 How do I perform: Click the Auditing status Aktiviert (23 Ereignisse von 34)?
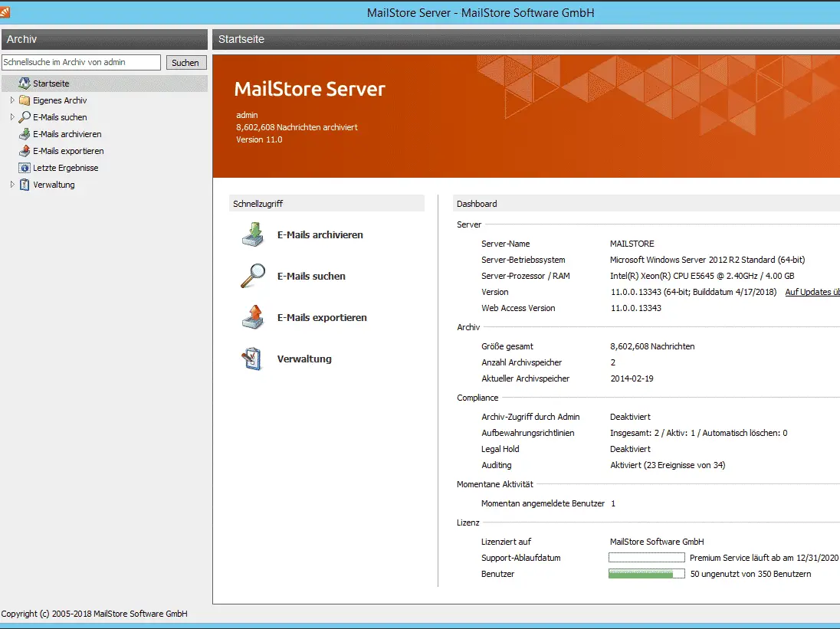(668, 465)
